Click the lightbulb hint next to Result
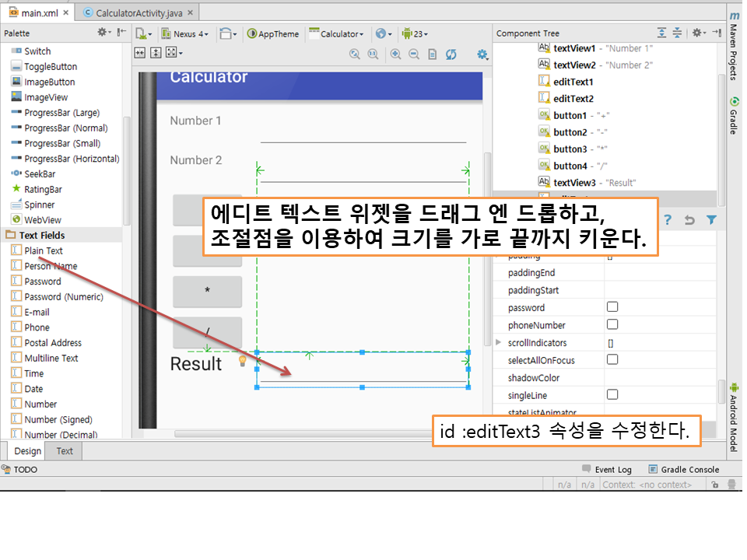This screenshot has height=560, width=747. point(241,361)
